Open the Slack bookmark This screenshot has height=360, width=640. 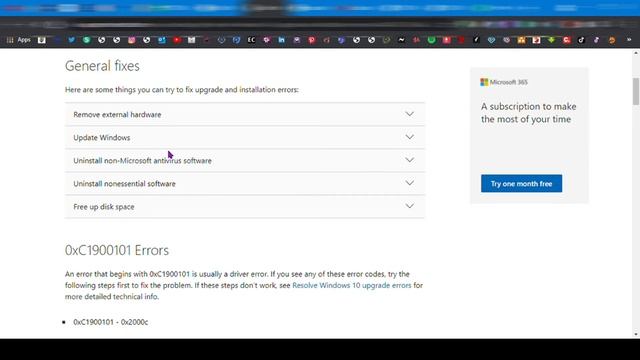click(267, 40)
